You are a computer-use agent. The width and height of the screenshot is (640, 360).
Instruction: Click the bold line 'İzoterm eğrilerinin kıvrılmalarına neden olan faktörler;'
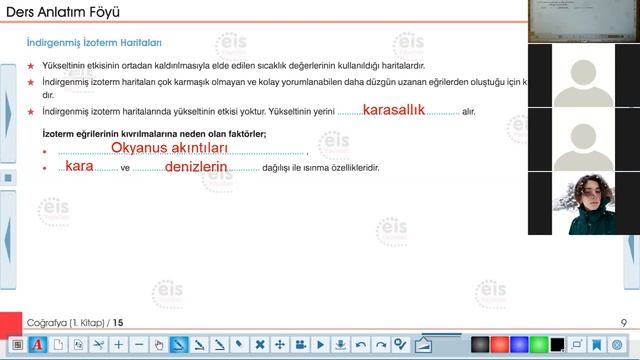pyautogui.click(x=154, y=133)
